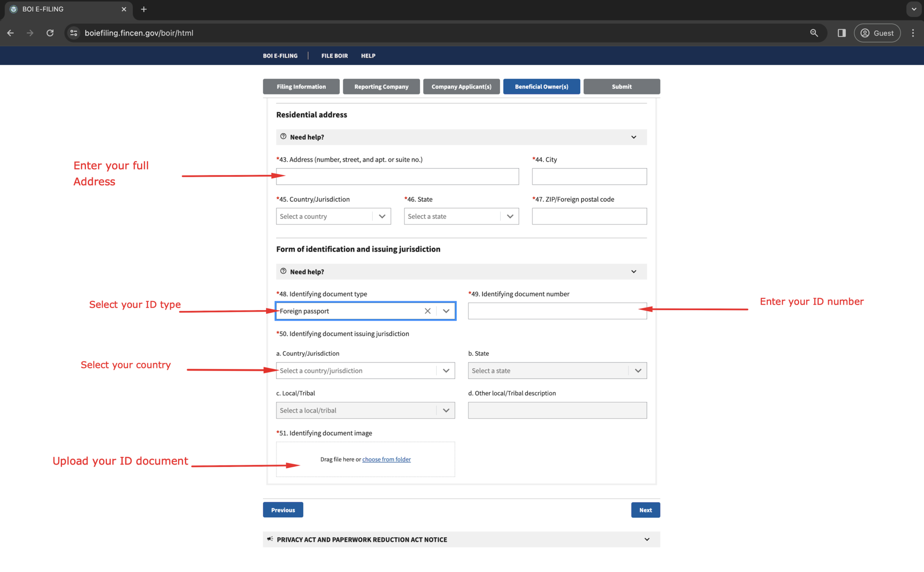Click the Next button
This screenshot has height=572, width=924.
(645, 510)
